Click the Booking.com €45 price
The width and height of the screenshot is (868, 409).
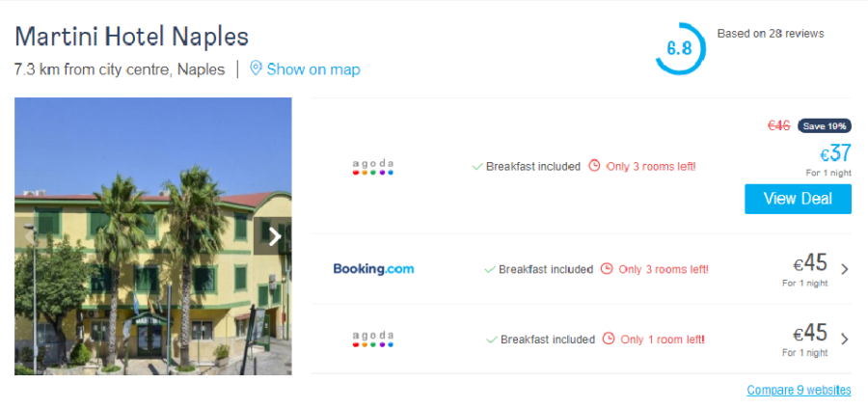tap(810, 263)
